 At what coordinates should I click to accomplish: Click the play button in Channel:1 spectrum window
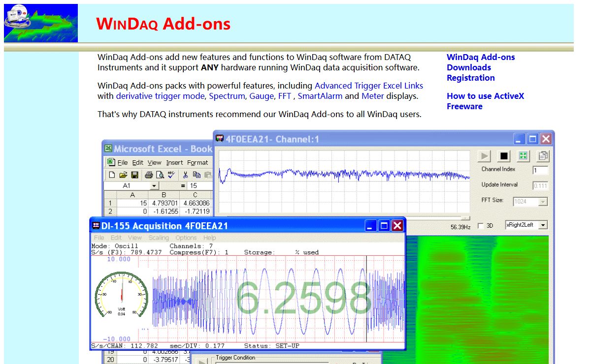coord(485,156)
